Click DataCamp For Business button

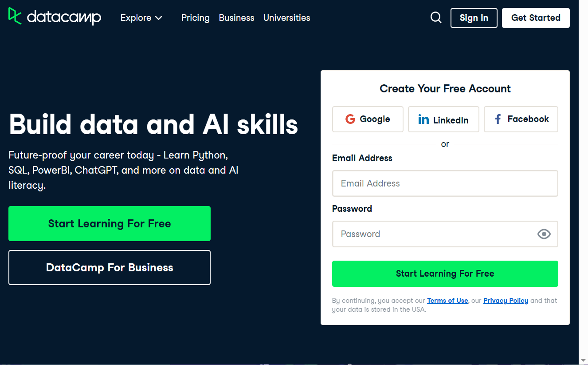click(110, 267)
